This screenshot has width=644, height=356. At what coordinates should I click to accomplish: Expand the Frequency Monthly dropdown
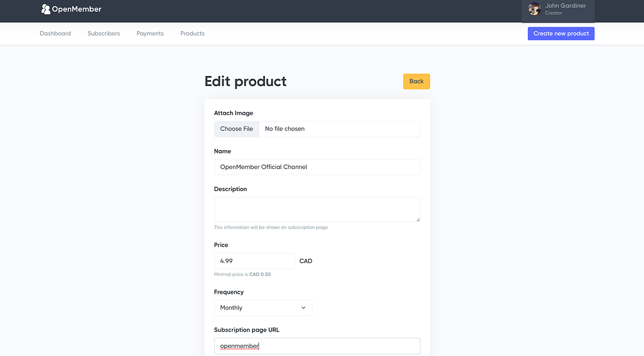point(263,308)
